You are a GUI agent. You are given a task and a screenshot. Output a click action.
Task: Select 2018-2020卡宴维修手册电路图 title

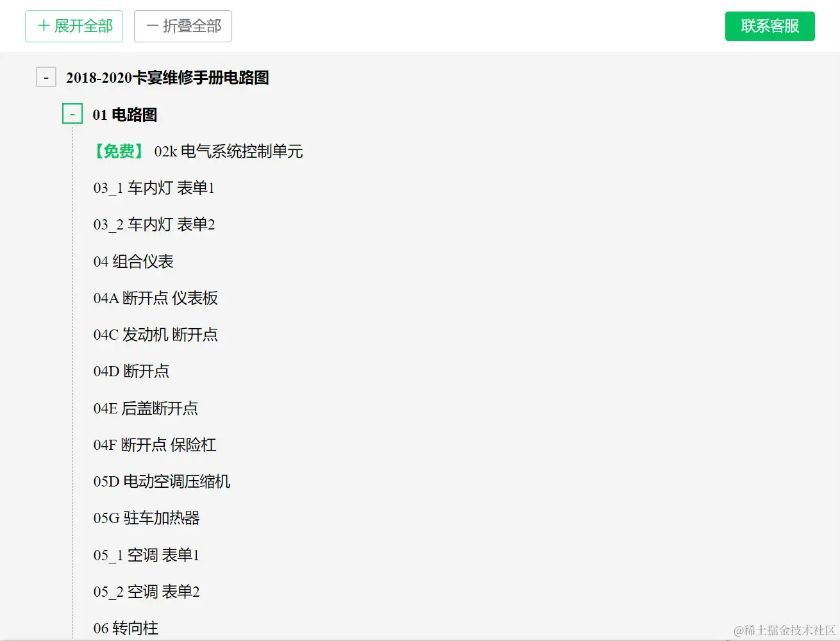point(167,78)
